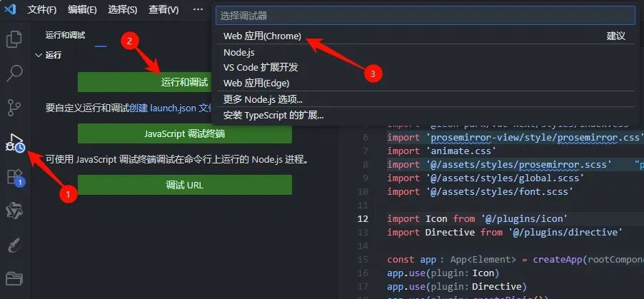The height and width of the screenshot is (299, 644).
Task: Open the Extensions view icon
Action: (x=16, y=178)
